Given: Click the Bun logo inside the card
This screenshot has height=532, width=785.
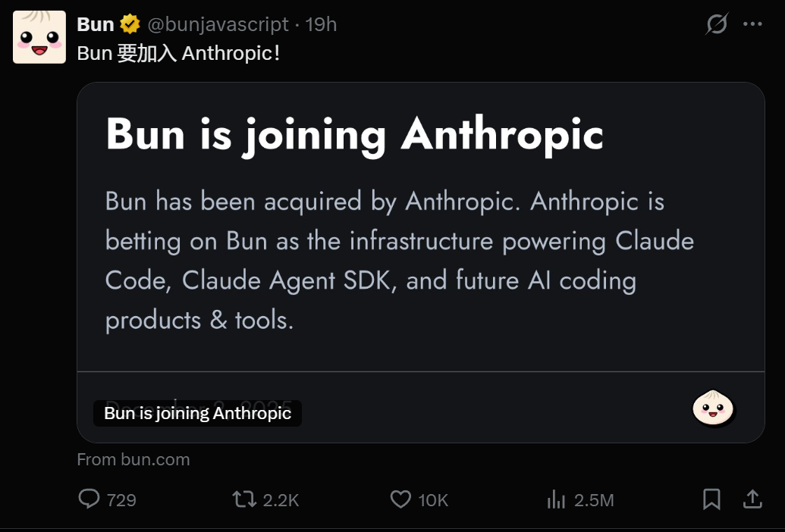Looking at the screenshot, I should (714, 408).
